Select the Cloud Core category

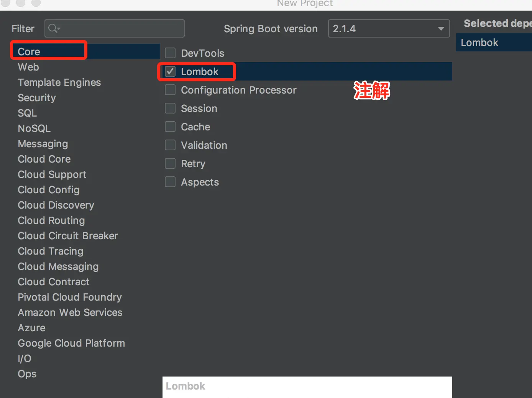click(44, 159)
